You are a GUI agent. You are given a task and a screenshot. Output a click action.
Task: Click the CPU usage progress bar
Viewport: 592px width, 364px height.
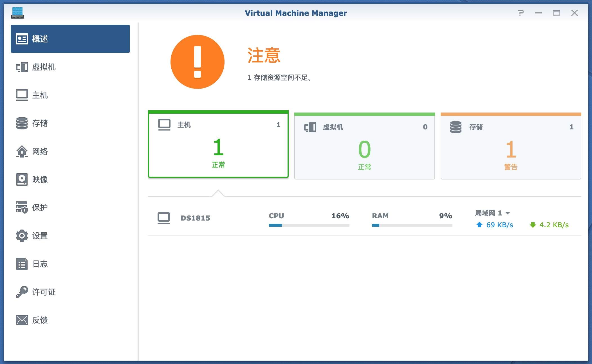[309, 225]
